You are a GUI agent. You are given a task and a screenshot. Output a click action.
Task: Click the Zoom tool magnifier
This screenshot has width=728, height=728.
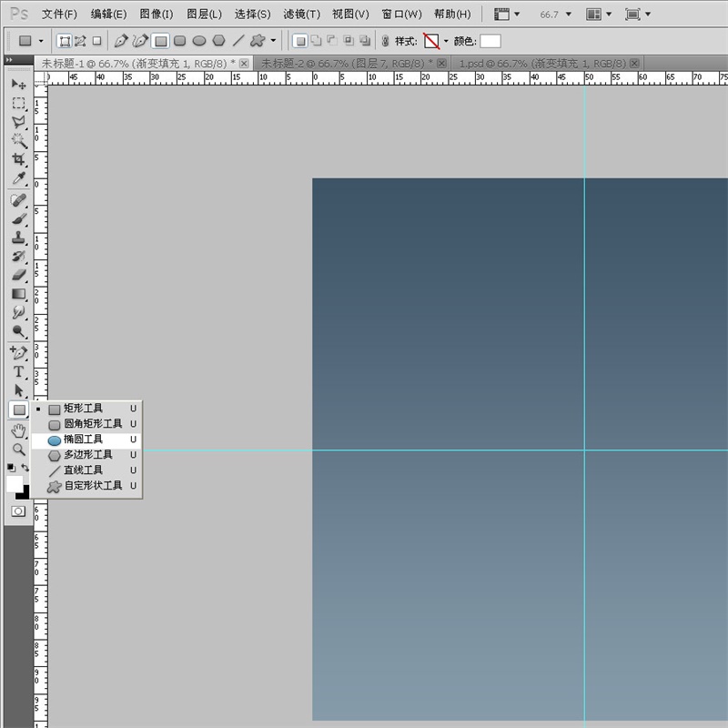pyautogui.click(x=18, y=449)
